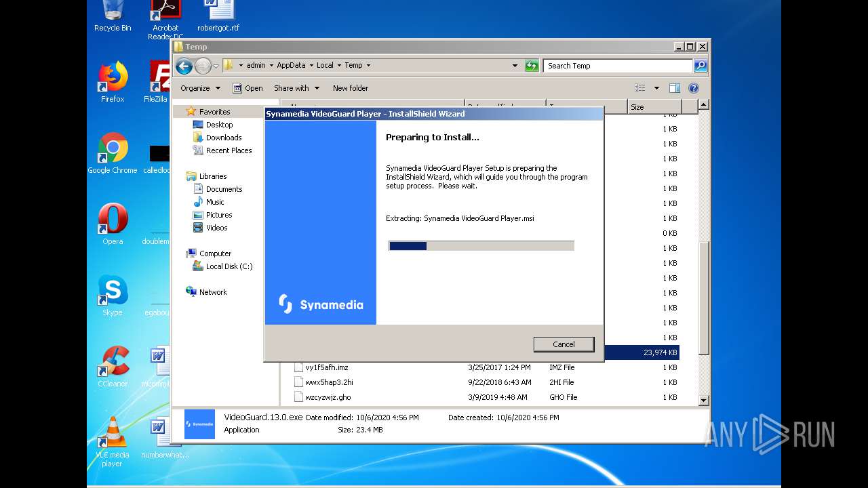This screenshot has width=868, height=488.
Task: Open the Organize menu
Action: coord(200,88)
